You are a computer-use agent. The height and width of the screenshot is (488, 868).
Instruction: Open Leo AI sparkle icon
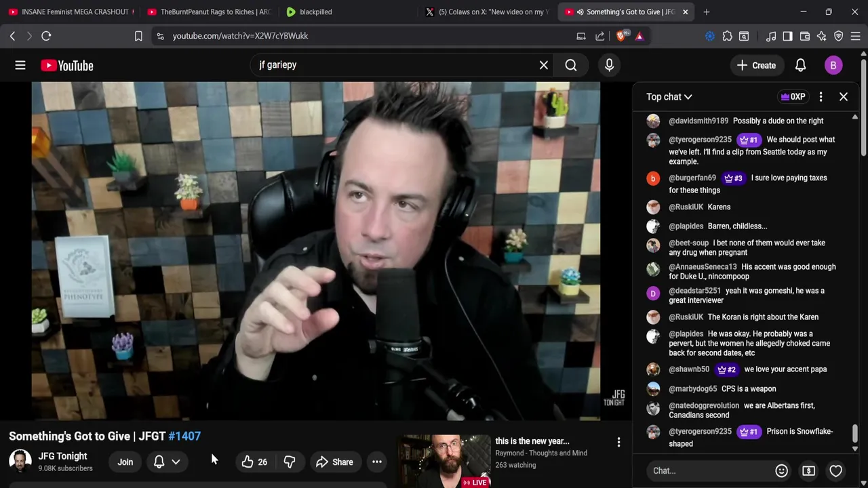822,36
